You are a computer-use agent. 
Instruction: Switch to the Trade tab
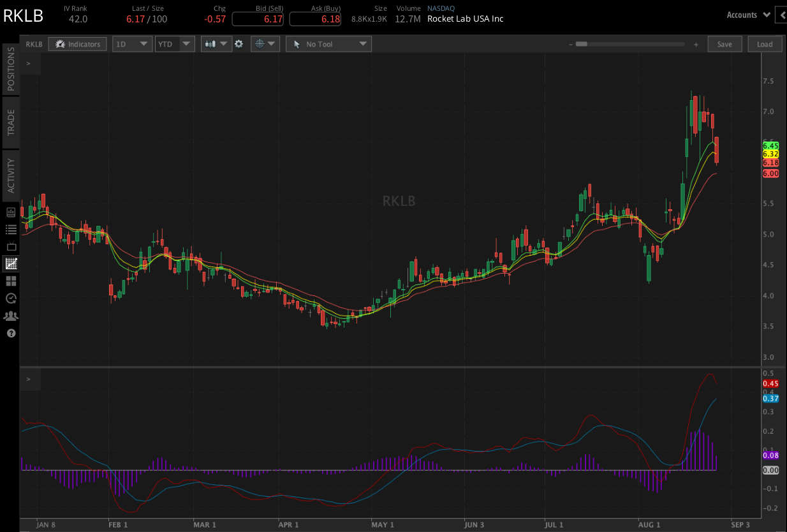click(11, 122)
